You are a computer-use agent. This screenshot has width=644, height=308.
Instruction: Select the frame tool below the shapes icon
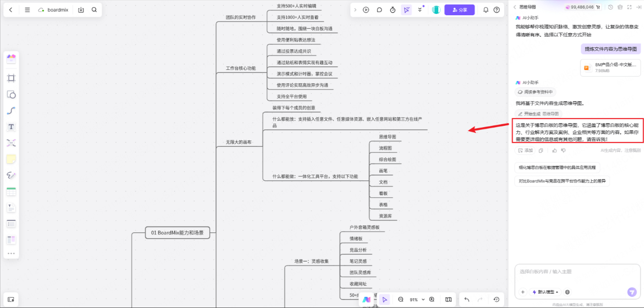(11, 77)
